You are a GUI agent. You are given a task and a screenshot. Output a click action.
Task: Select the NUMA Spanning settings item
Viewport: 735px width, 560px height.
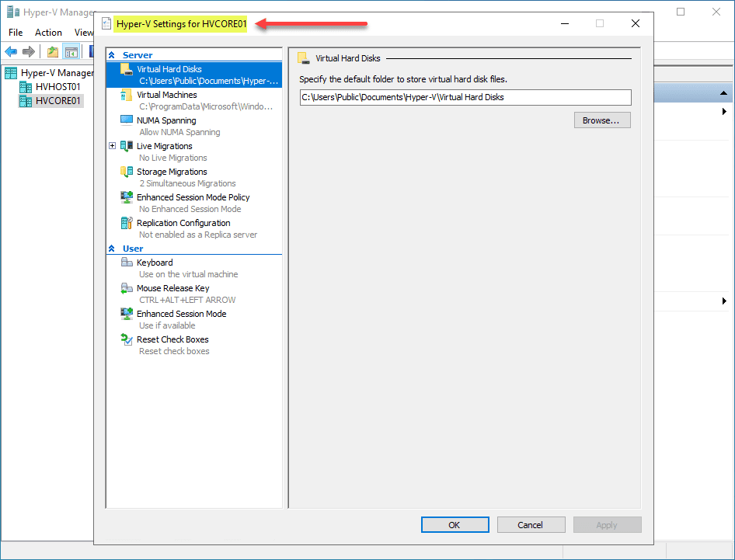click(194, 126)
